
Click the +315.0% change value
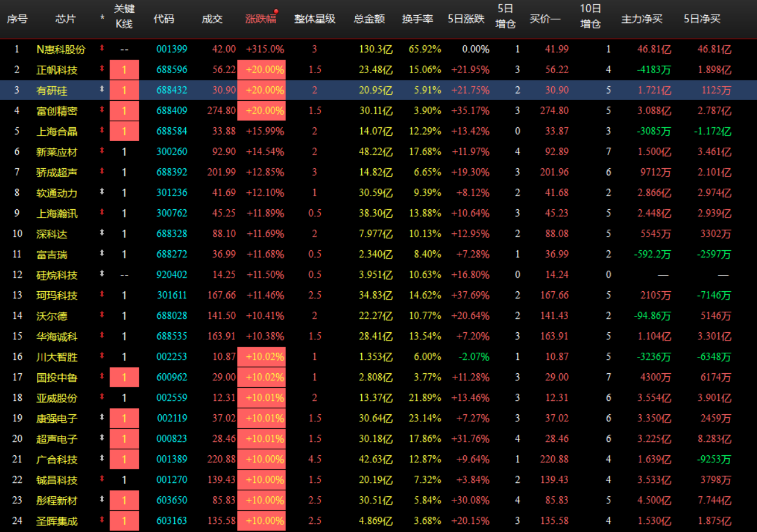point(265,49)
